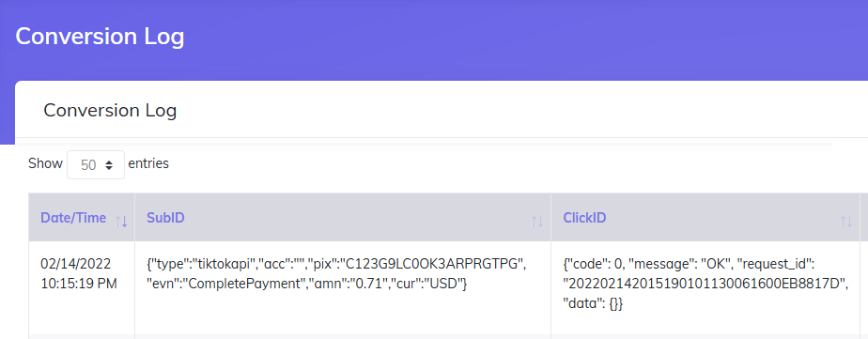Click the 10:15:19 PM timestamp text
Screen dimensions: 868x339
[79, 284]
